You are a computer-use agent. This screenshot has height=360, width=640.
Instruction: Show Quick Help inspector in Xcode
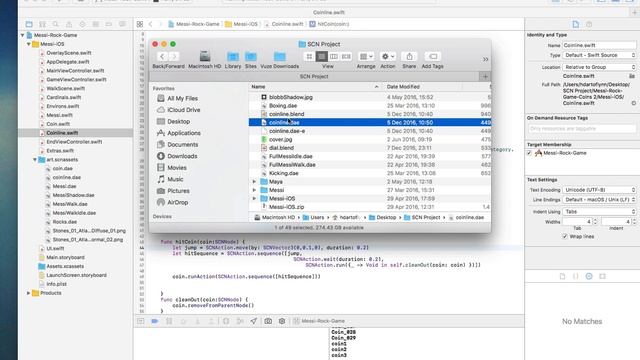click(589, 24)
